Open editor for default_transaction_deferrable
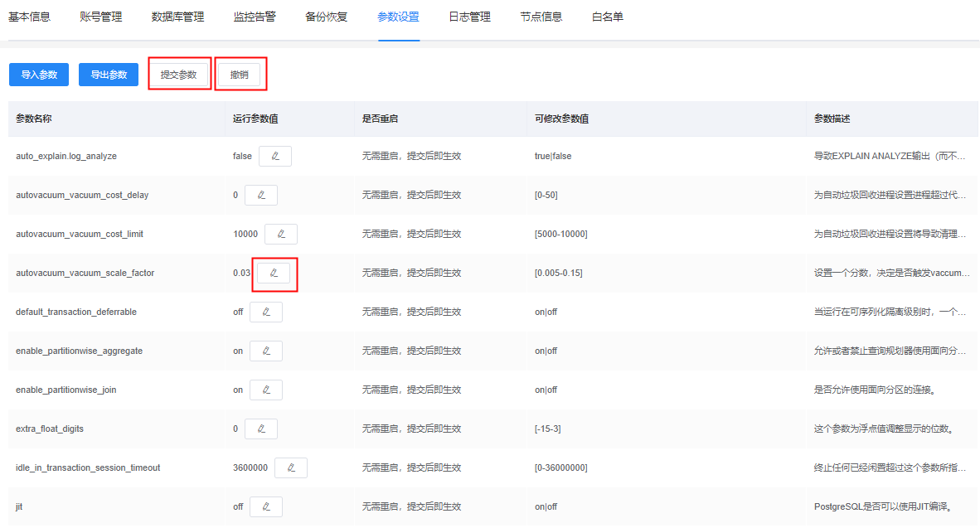The height and width of the screenshot is (528, 980). click(x=266, y=312)
